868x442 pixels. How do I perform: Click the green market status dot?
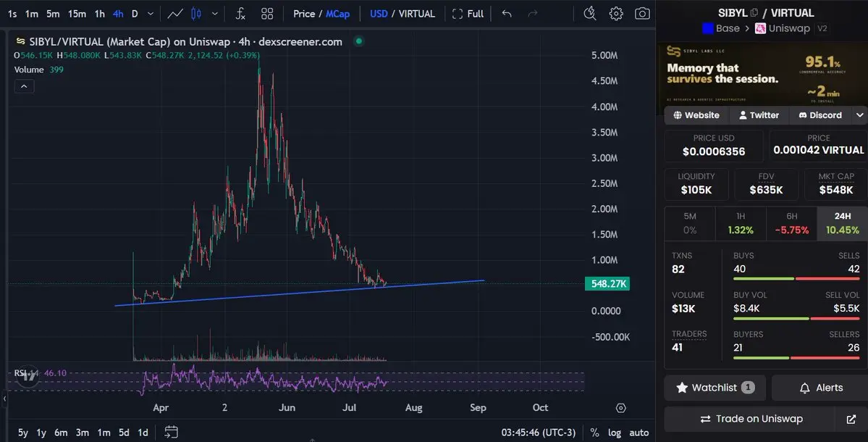pyautogui.click(x=359, y=41)
